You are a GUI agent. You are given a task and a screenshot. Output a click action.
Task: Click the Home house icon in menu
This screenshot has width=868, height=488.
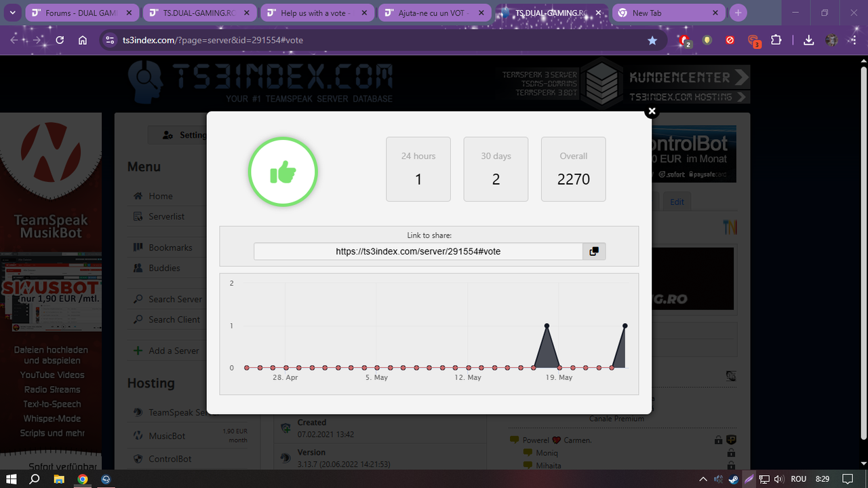pyautogui.click(x=138, y=196)
